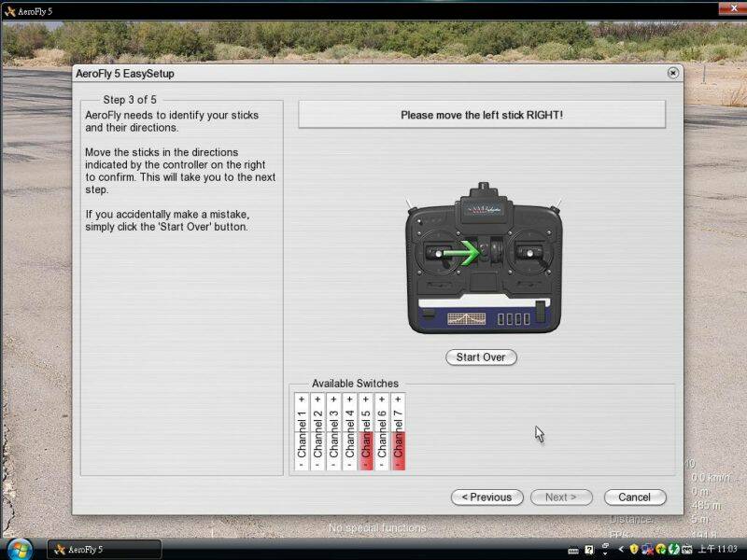
Task: Cancel the EasySetup wizard
Action: point(634,497)
